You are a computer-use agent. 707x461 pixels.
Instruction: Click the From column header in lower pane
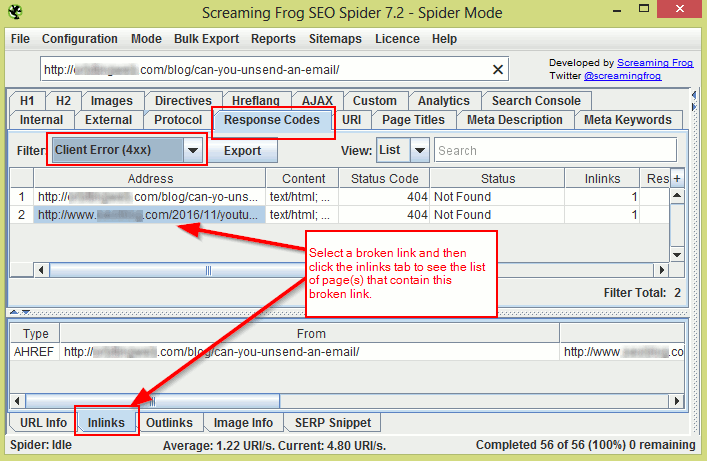(x=310, y=333)
